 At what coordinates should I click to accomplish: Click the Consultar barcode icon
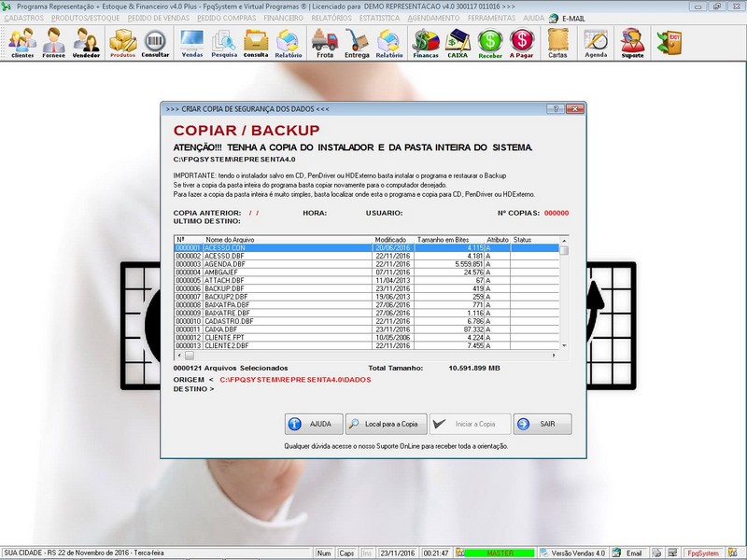(x=155, y=43)
